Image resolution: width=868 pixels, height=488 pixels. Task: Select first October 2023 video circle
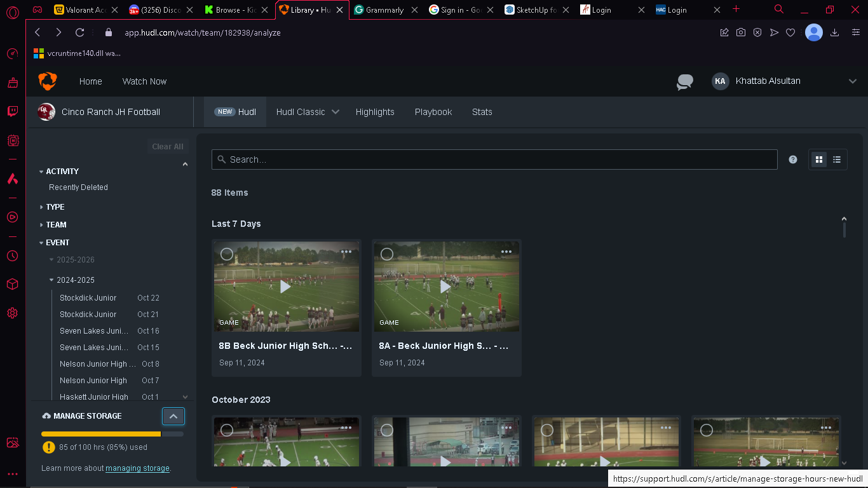click(x=227, y=430)
